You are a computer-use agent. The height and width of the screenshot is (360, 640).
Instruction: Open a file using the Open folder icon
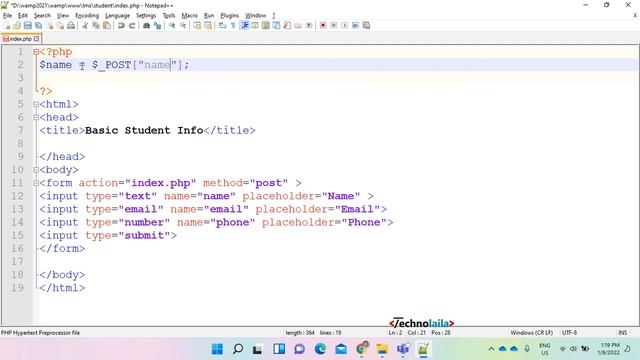tap(17, 25)
